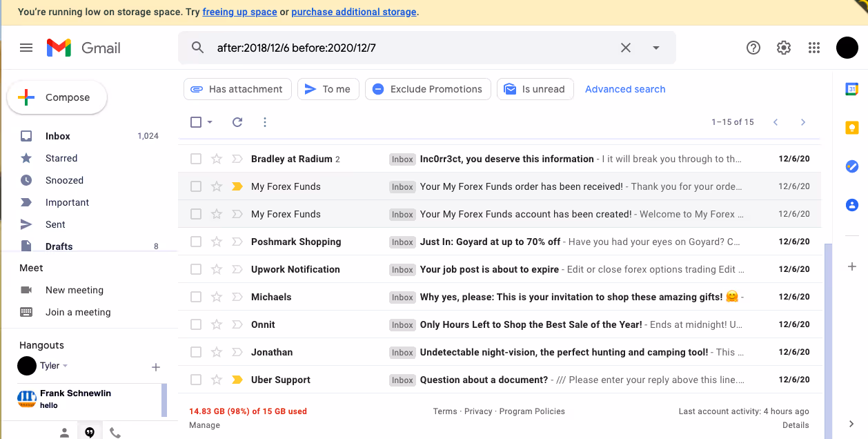The height and width of the screenshot is (439, 868).
Task: Go to newer results page
Action: (776, 122)
